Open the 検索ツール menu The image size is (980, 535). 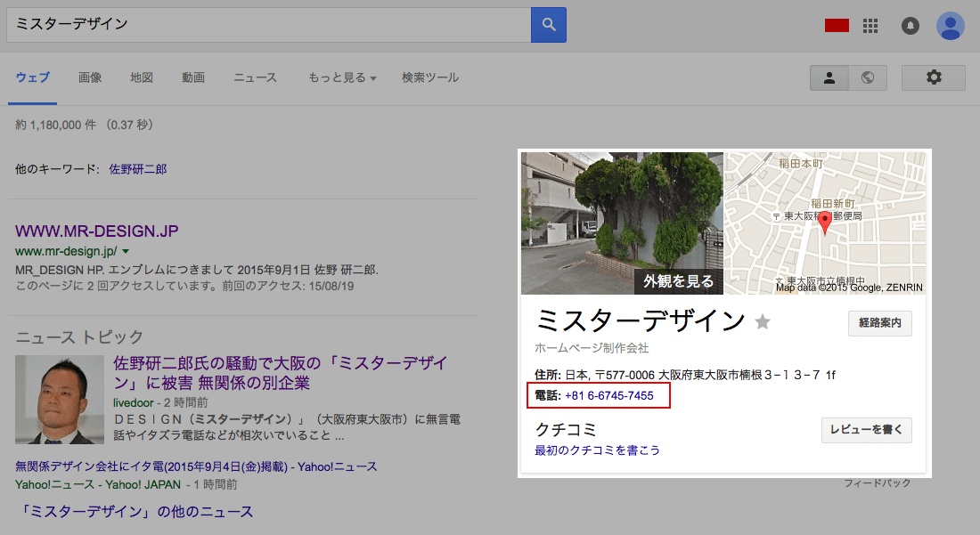[x=430, y=77]
